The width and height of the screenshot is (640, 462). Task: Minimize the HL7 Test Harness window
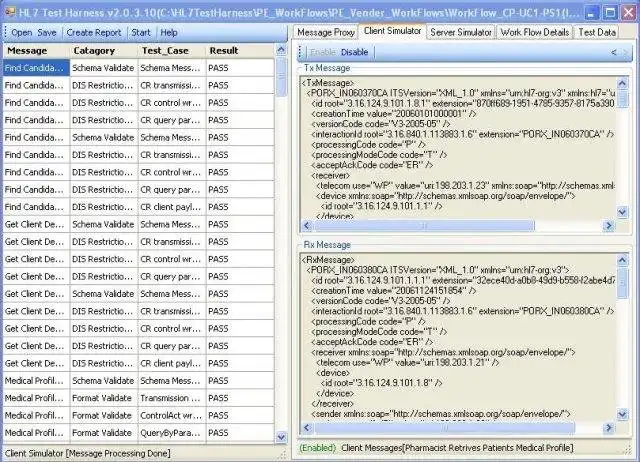[x=591, y=13]
